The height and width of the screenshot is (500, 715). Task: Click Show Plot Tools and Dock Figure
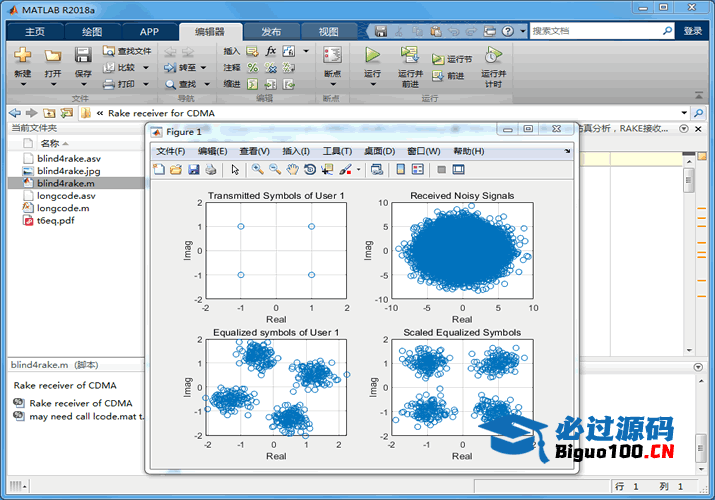458,170
